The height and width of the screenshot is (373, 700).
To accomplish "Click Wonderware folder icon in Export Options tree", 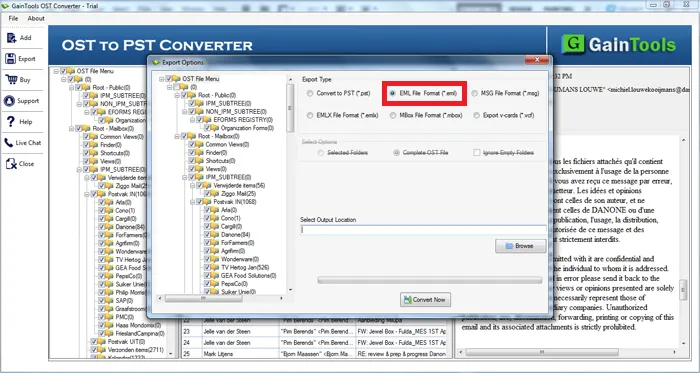I will tap(216, 259).
